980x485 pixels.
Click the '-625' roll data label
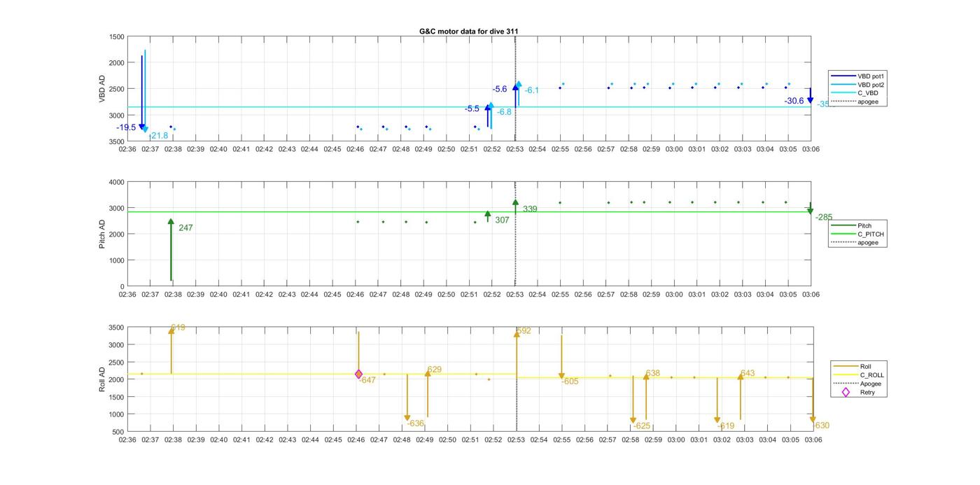point(641,426)
